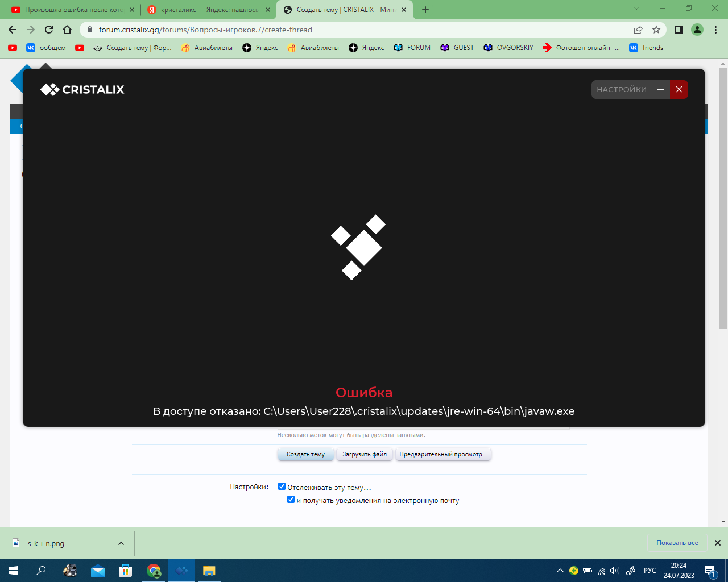This screenshot has width=728, height=582.
Task: Switch to Chrome on the taskbar
Action: tap(154, 571)
